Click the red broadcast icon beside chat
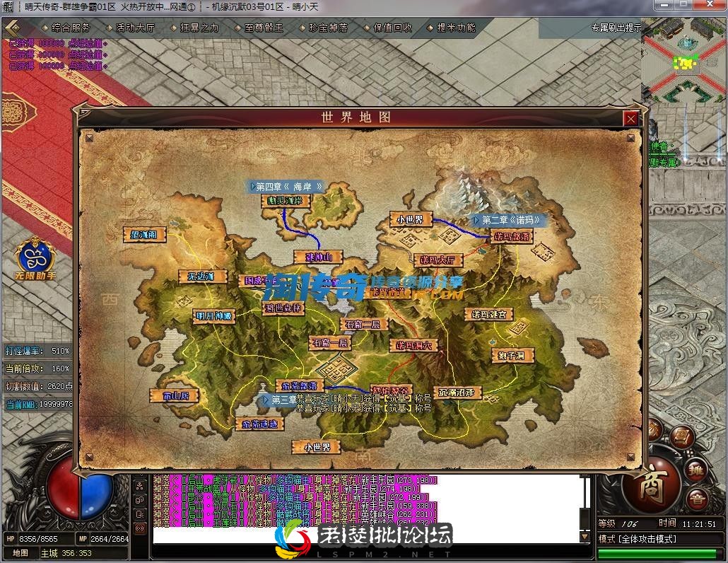This screenshot has height=563, width=728. pos(140,528)
